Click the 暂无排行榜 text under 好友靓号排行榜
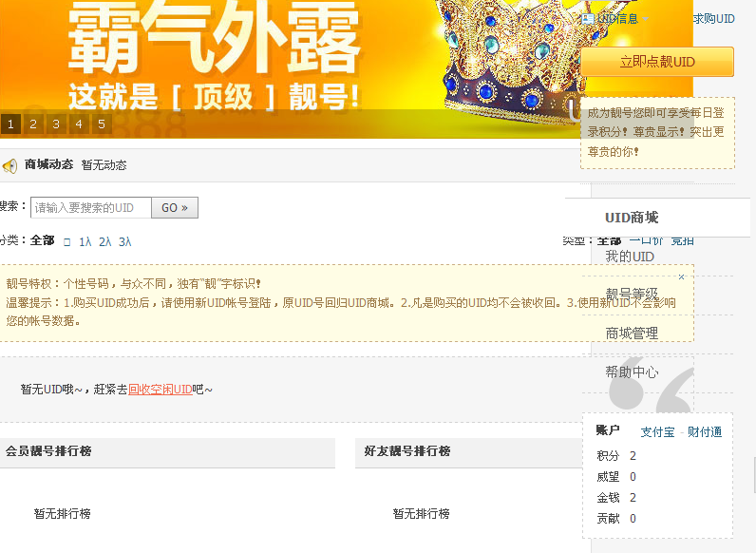 pyautogui.click(x=421, y=513)
